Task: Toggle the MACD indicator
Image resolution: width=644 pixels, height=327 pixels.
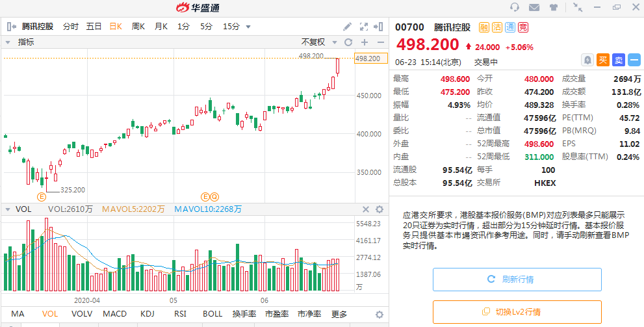Action: [114, 314]
